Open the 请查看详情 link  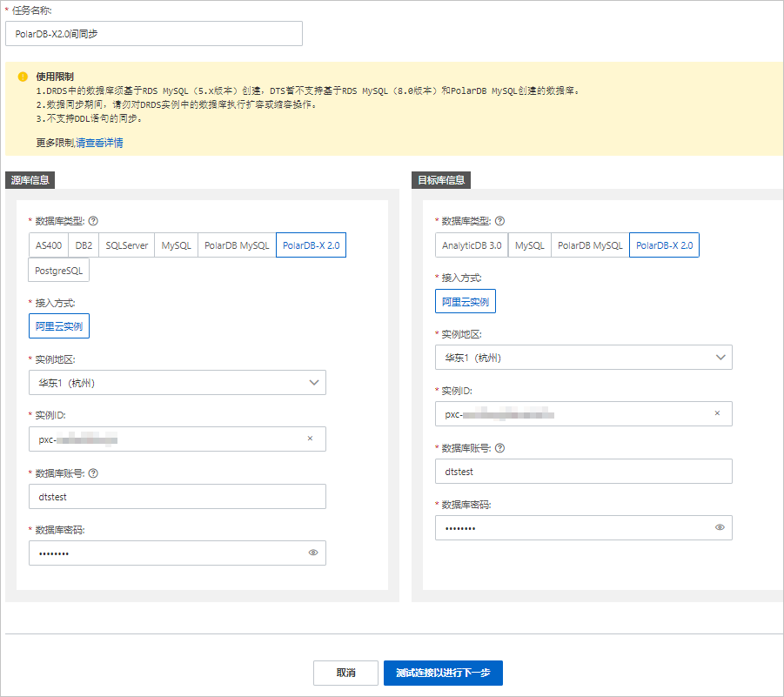[99, 143]
